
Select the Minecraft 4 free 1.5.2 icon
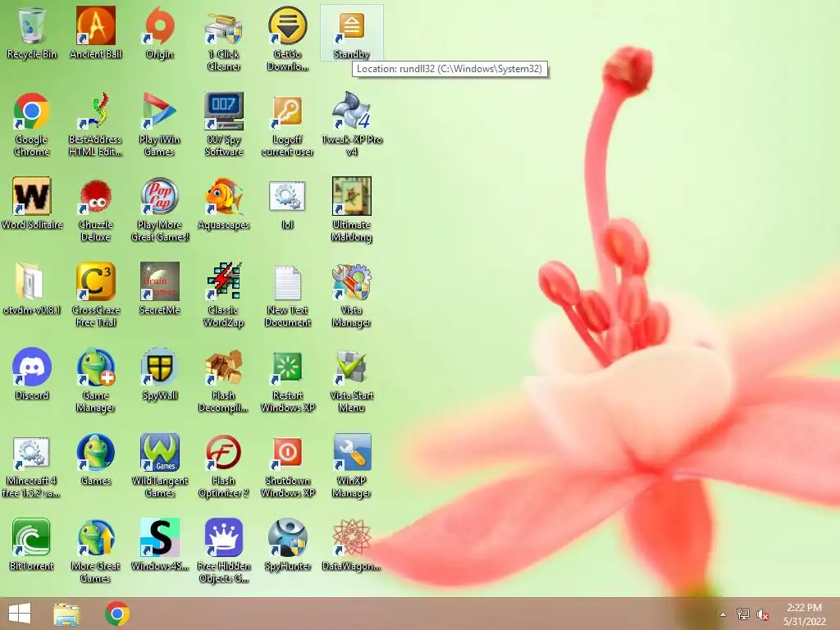pyautogui.click(x=30, y=453)
